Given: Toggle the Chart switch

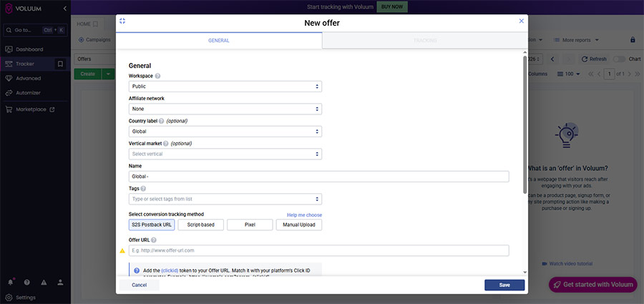Looking at the screenshot, I should (x=619, y=59).
